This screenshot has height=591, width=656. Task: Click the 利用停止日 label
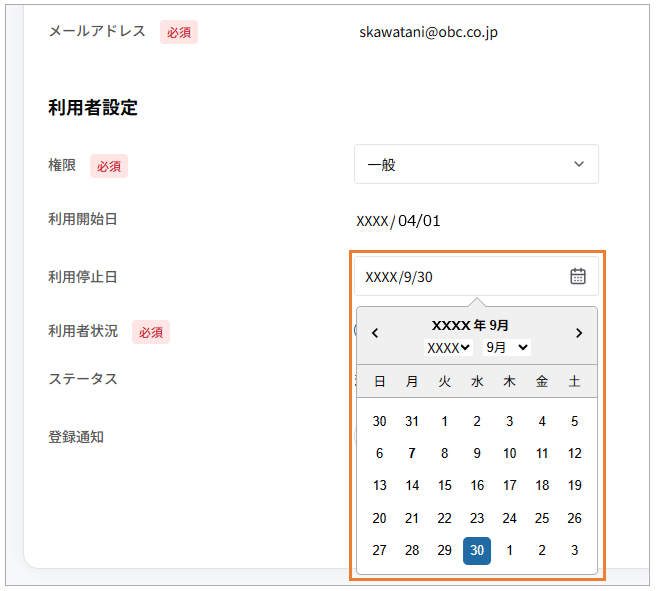point(82,277)
